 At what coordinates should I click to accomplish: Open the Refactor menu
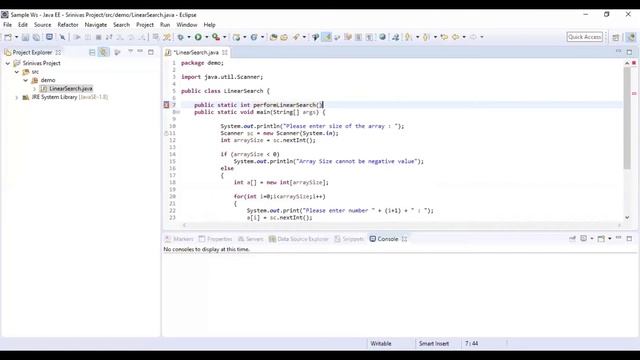click(x=68, y=25)
